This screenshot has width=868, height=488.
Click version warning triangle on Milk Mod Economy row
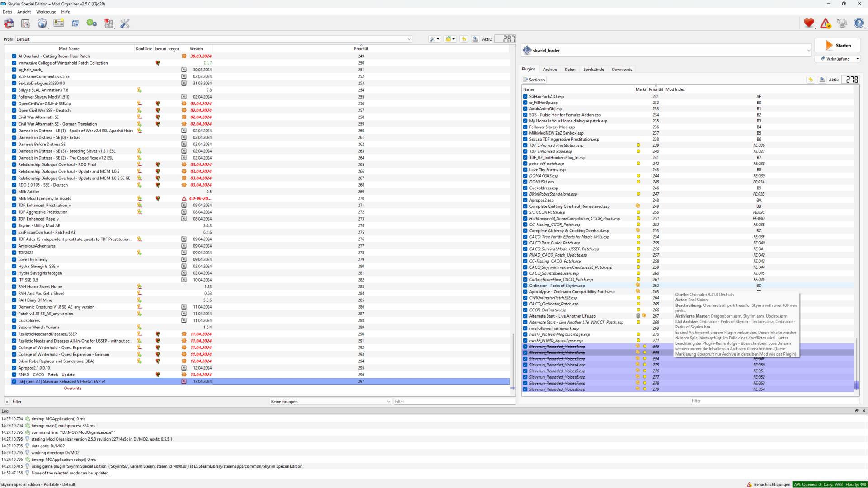point(184,198)
